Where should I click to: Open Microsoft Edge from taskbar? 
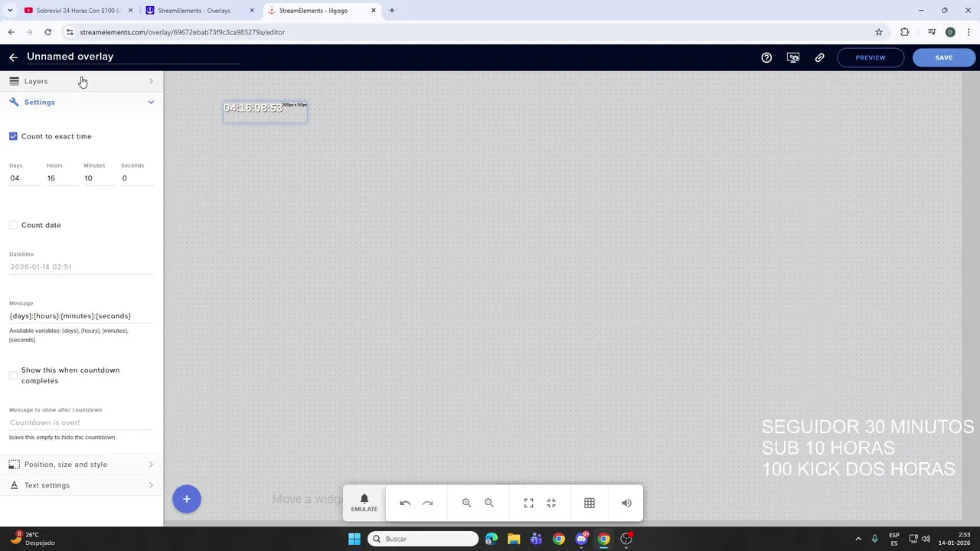click(492, 539)
